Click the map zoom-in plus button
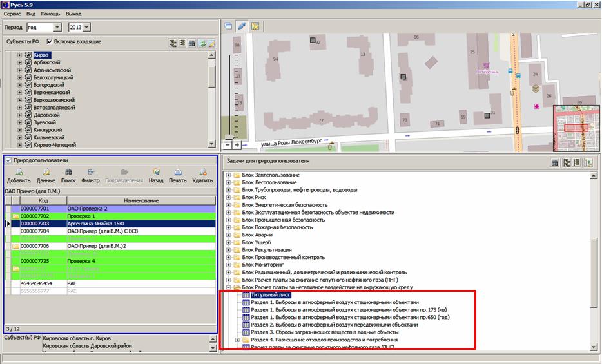The height and width of the screenshot is (364, 602). tap(237, 145)
